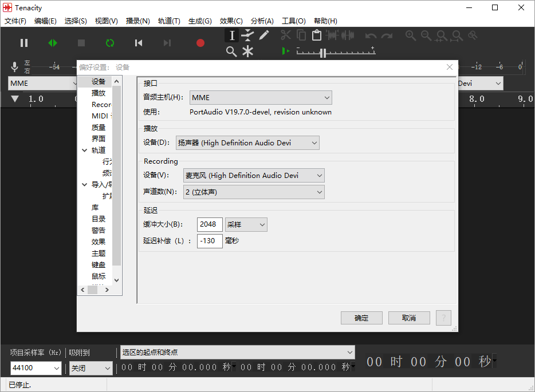Image resolution: width=535 pixels, height=392 pixels.
Task: Collapse the 轨道 tree node
Action: 84,151
